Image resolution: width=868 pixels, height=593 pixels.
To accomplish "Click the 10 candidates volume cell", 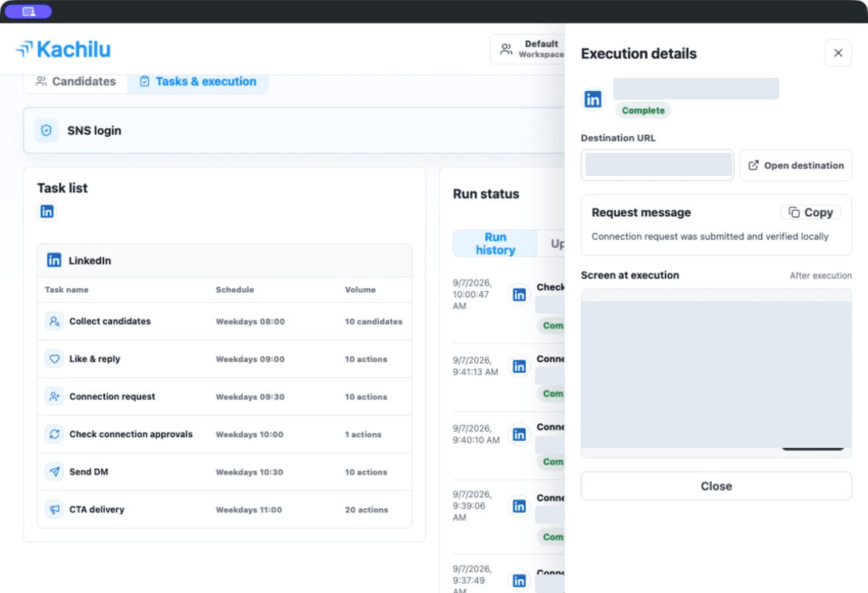I will point(374,322).
